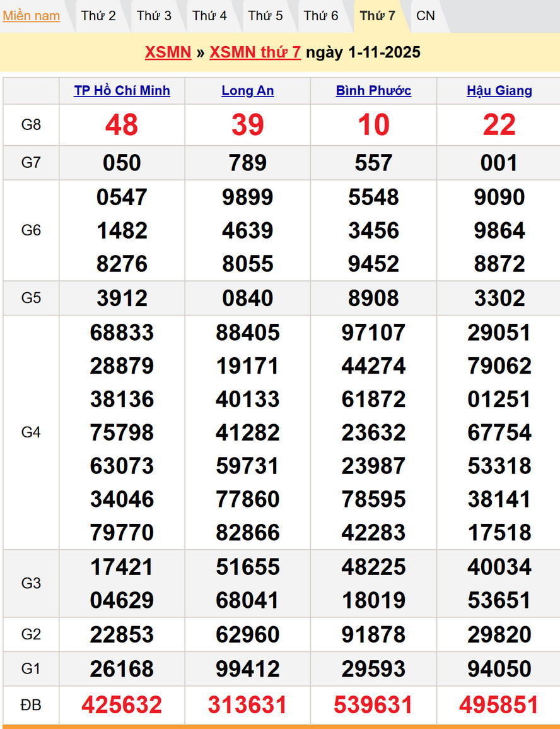Open the Miền nam link
Viewport: 560px width, 729px height.
pyautogui.click(x=32, y=16)
